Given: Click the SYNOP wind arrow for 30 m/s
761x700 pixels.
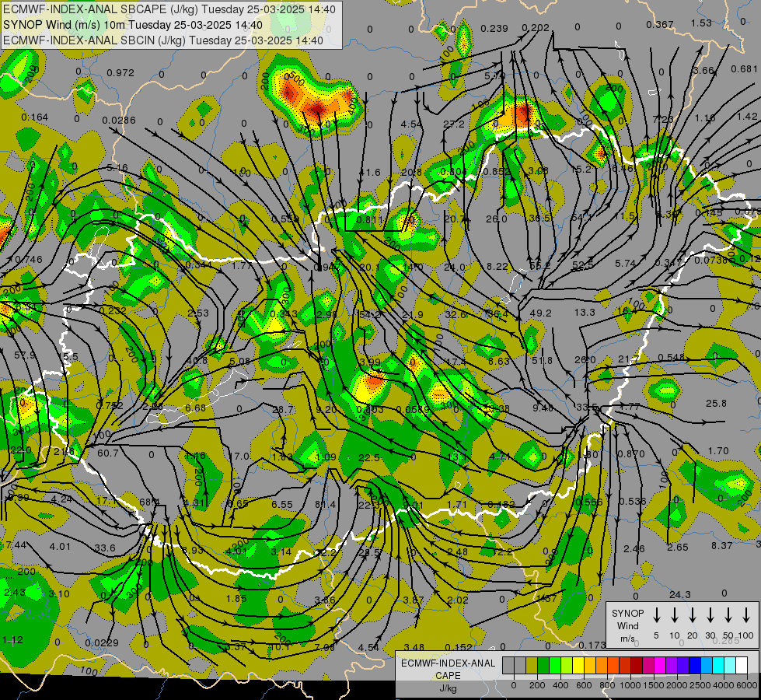Looking at the screenshot, I should point(710,615).
